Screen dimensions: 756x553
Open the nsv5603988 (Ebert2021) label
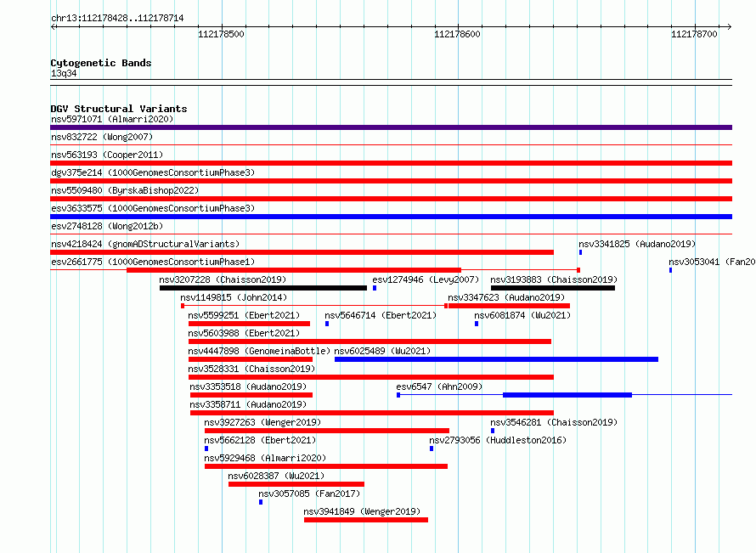click(244, 333)
